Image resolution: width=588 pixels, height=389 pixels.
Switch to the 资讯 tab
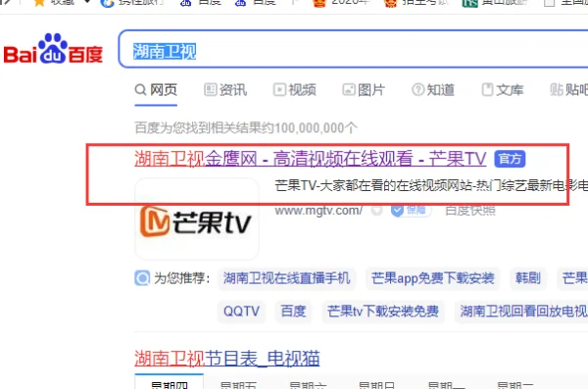(225, 90)
